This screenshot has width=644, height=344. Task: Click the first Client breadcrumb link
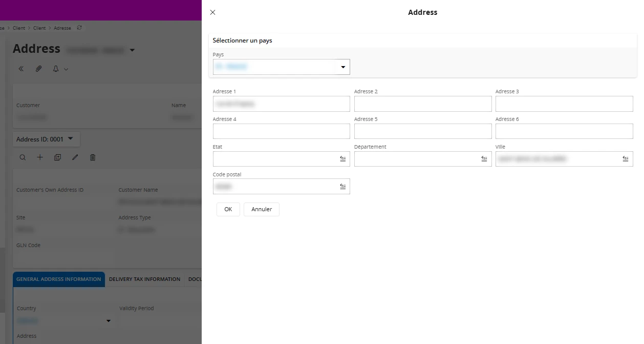click(19, 28)
